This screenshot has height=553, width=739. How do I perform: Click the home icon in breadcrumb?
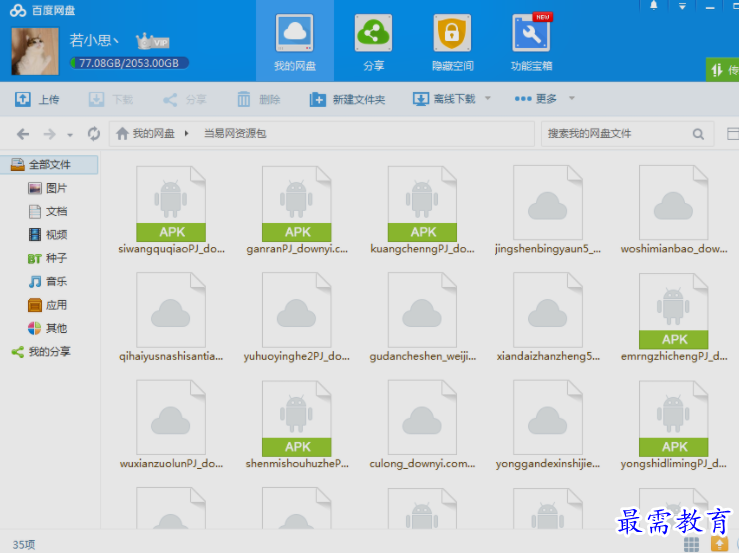(x=122, y=133)
